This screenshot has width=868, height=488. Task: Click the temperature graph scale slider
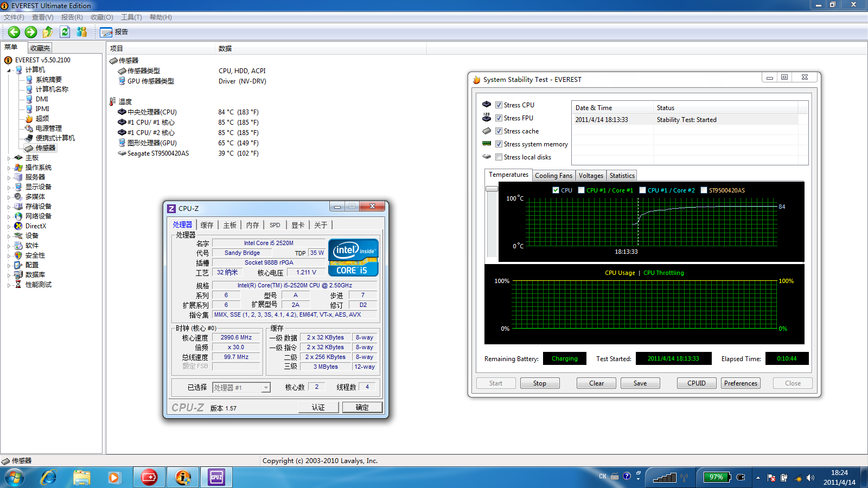coord(492,189)
